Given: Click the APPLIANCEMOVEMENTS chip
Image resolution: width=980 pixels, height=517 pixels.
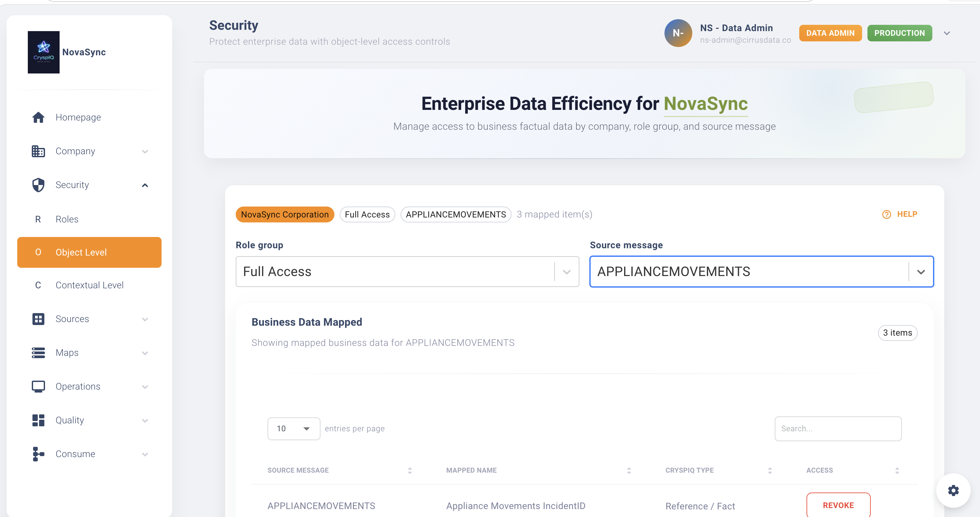Looking at the screenshot, I should [x=456, y=214].
